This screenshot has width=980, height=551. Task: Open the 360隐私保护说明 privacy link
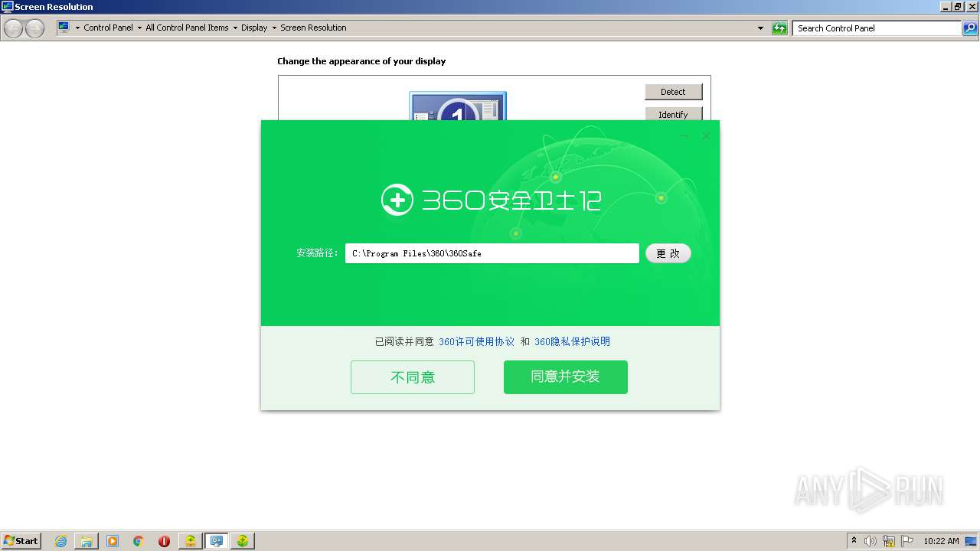[x=572, y=342]
